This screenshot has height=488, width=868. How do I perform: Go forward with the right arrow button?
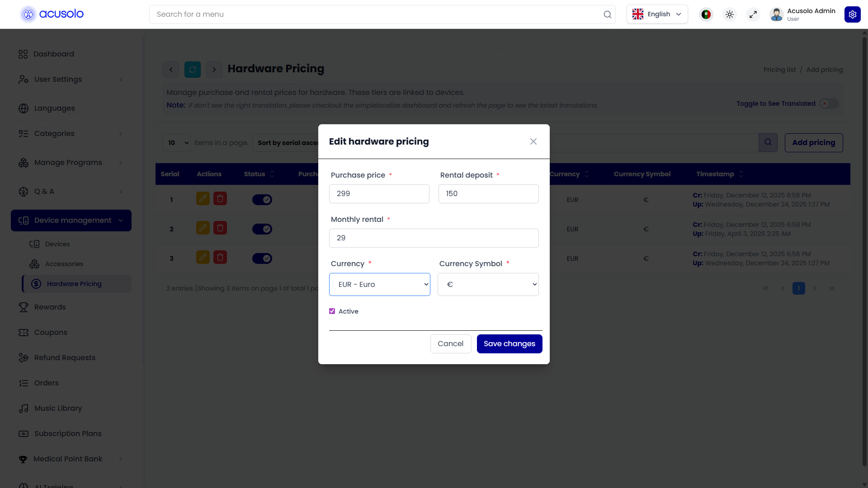tap(214, 70)
